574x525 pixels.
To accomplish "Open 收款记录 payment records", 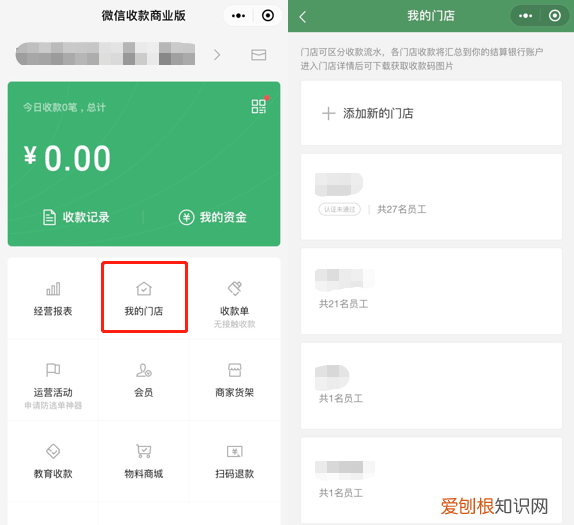I will click(x=76, y=217).
